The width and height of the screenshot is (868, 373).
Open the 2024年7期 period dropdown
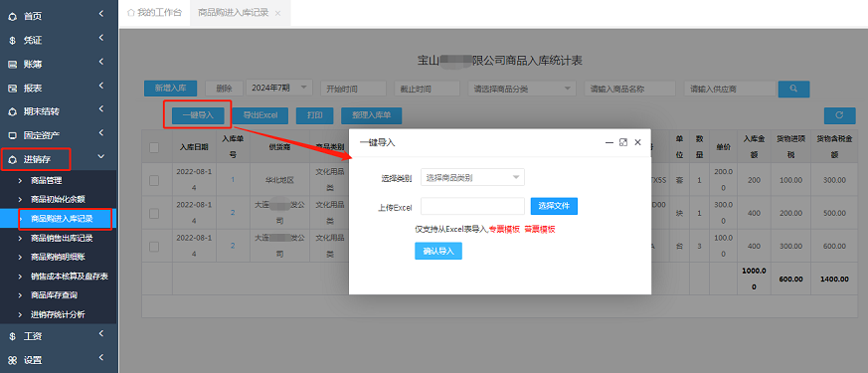(x=279, y=88)
